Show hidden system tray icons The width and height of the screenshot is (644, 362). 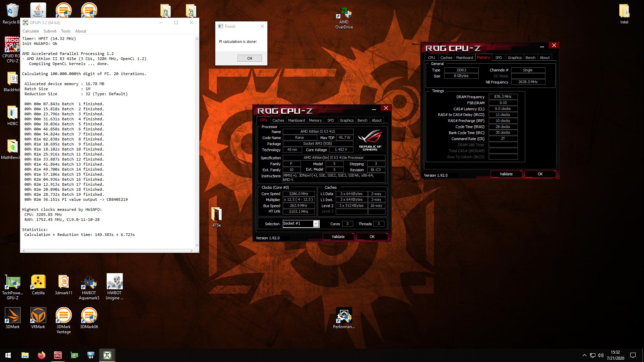tap(584, 355)
